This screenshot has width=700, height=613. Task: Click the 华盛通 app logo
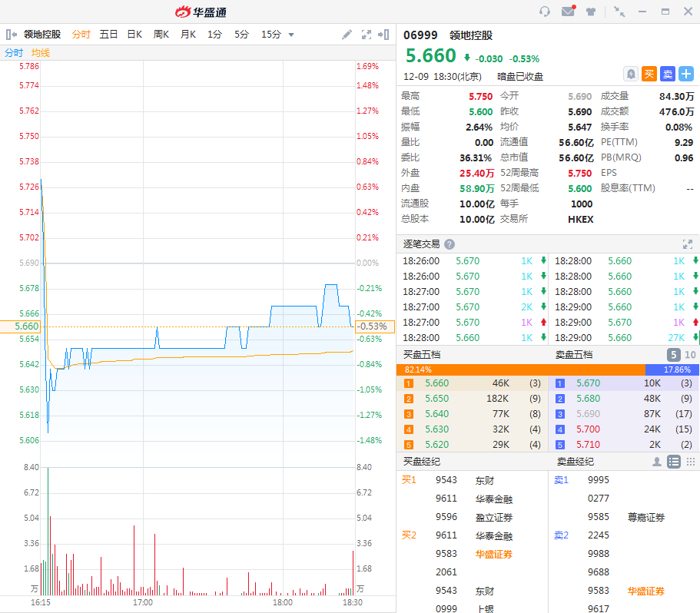[x=201, y=12]
